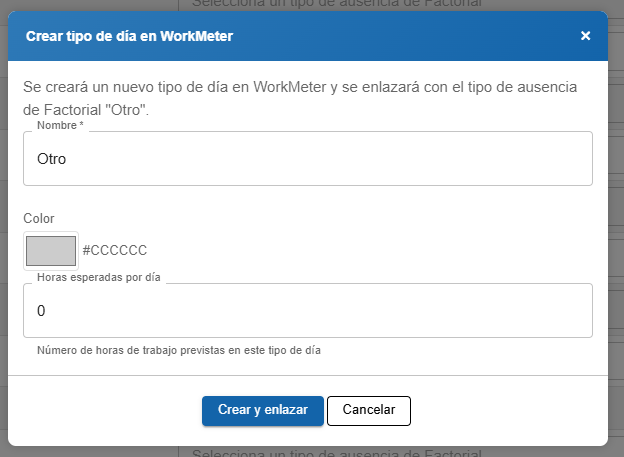Click the Crear y enlazar button
Viewport: 624px width, 457px height.
tap(263, 410)
